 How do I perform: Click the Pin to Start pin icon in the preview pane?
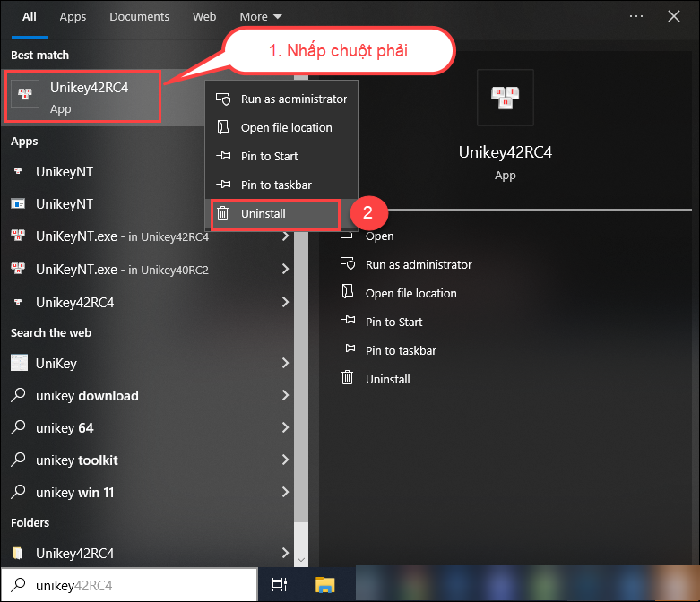coord(348,320)
